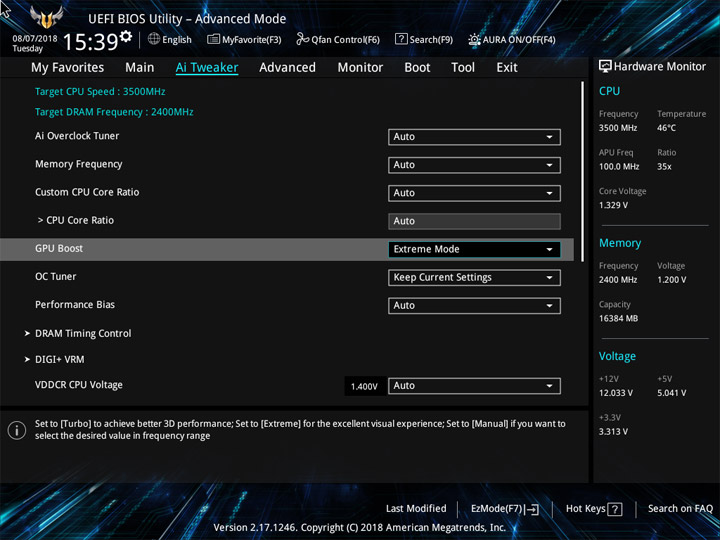The image size is (720, 540).
Task: Click the +12V 12.033 V reading
Action: (x=615, y=393)
